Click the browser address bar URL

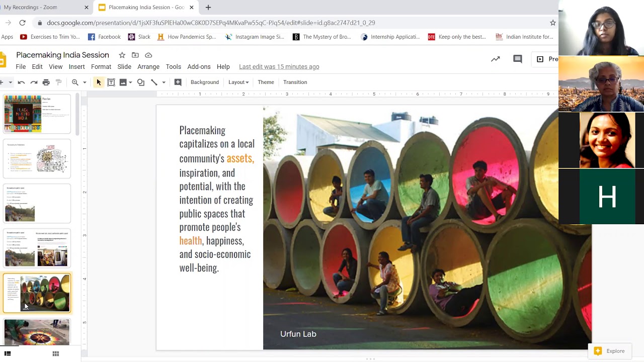(x=211, y=23)
